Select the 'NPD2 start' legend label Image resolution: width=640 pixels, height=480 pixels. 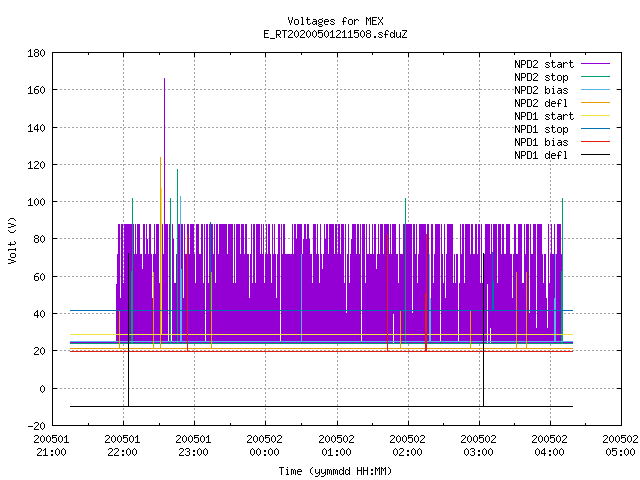544,64
